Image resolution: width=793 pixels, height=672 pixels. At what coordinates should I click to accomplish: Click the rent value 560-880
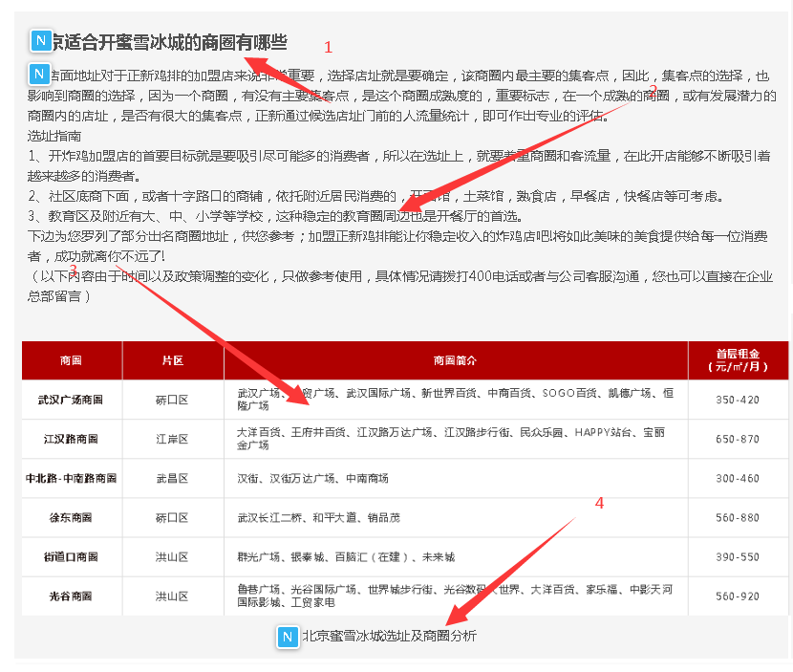(x=738, y=518)
